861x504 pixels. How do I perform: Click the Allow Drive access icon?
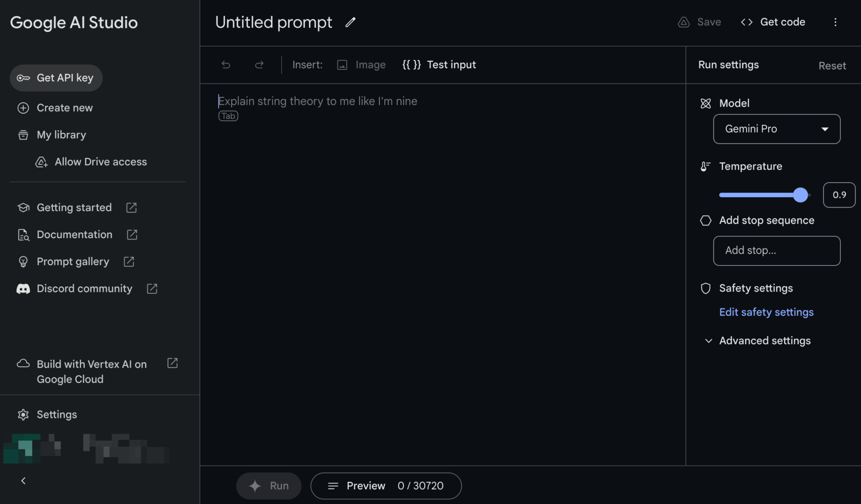point(41,162)
